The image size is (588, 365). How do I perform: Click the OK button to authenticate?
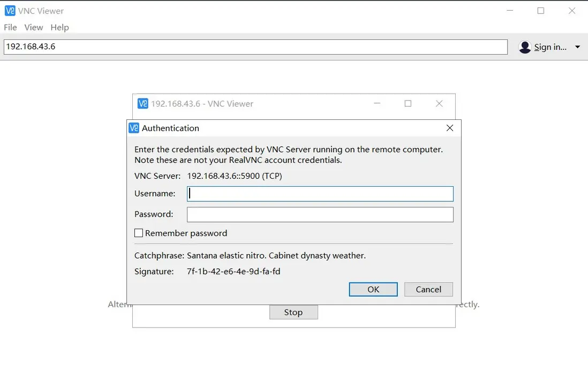[x=373, y=289]
